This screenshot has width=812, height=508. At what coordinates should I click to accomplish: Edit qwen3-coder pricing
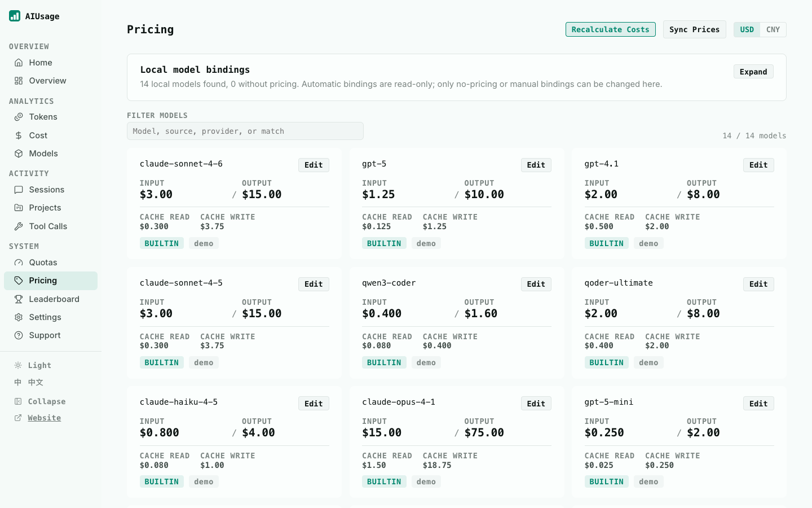click(536, 284)
